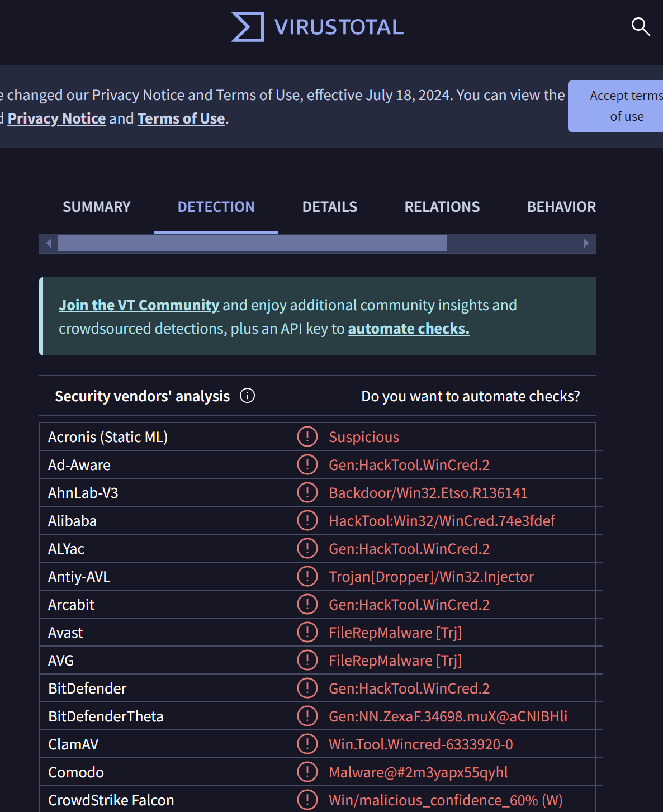
Task: Click the alert icon in AVG row
Action: point(307,660)
